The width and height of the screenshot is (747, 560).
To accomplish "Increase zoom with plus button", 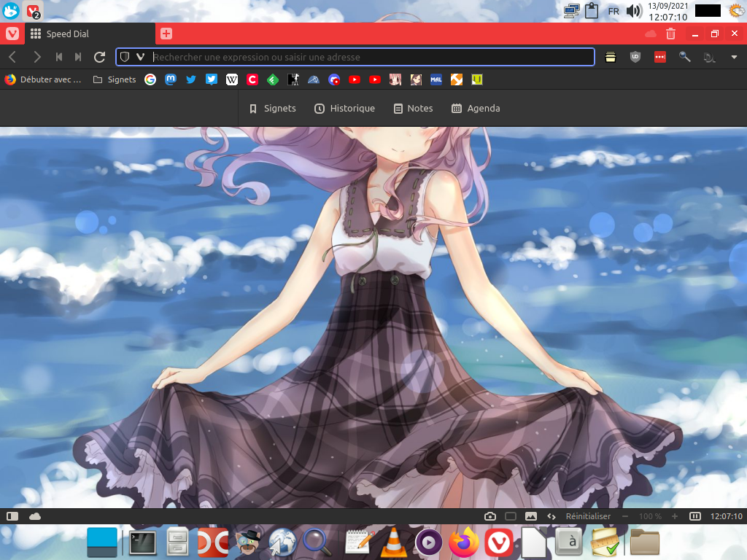I will coord(674,516).
